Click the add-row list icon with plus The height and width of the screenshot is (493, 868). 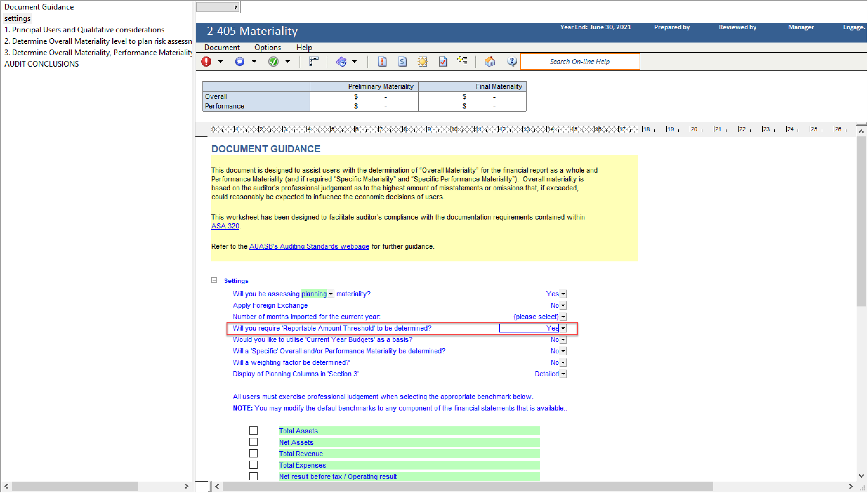(x=463, y=61)
